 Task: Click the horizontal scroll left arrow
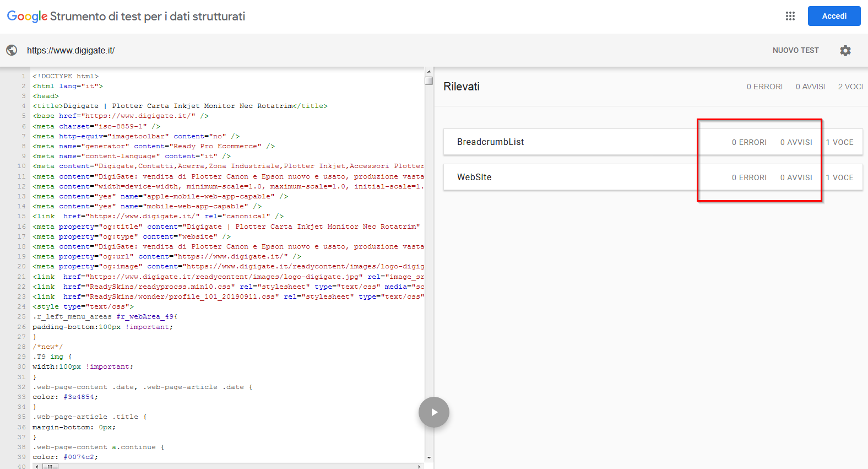[37, 466]
